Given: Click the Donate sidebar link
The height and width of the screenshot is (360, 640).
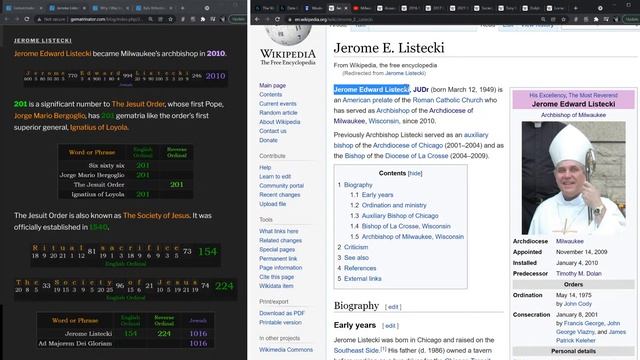Looking at the screenshot, I should [x=268, y=140].
